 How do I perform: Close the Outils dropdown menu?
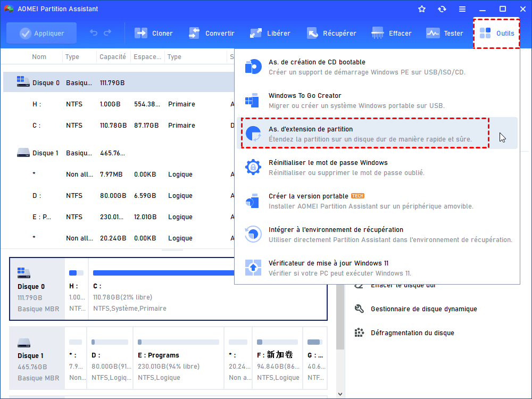(497, 33)
